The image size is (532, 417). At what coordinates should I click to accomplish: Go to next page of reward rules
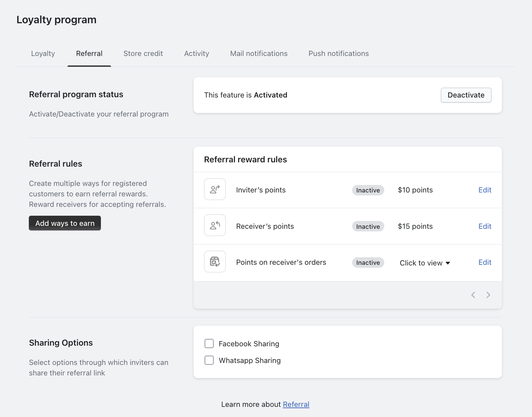[488, 295]
